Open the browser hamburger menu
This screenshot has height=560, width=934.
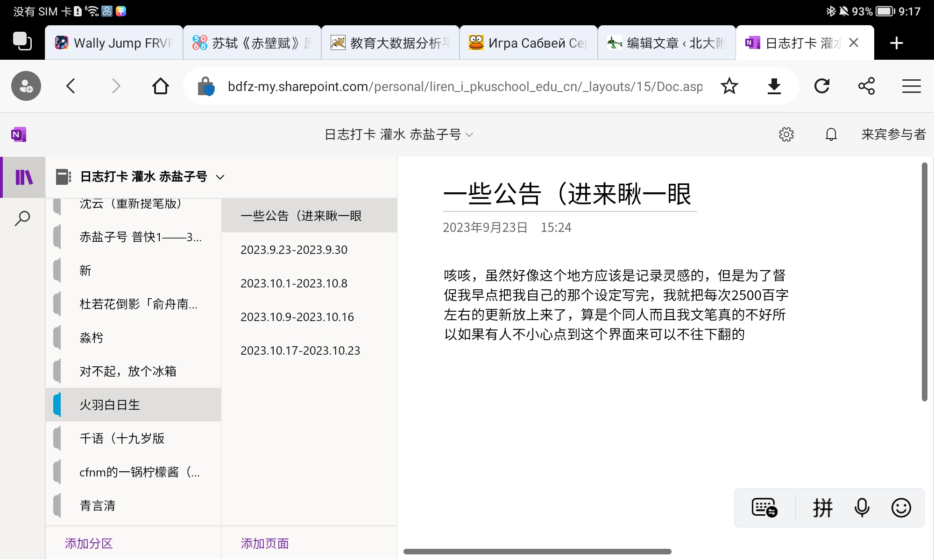tap(911, 86)
